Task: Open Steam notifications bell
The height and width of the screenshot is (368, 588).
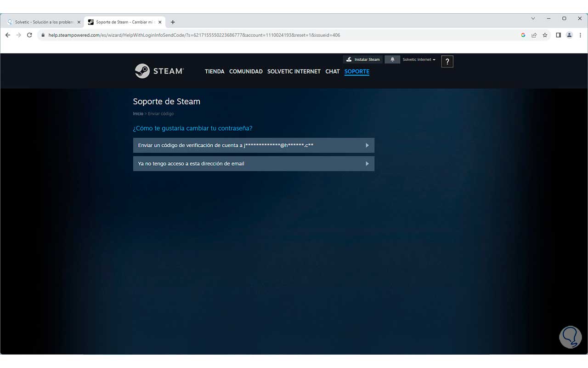Action: click(392, 59)
